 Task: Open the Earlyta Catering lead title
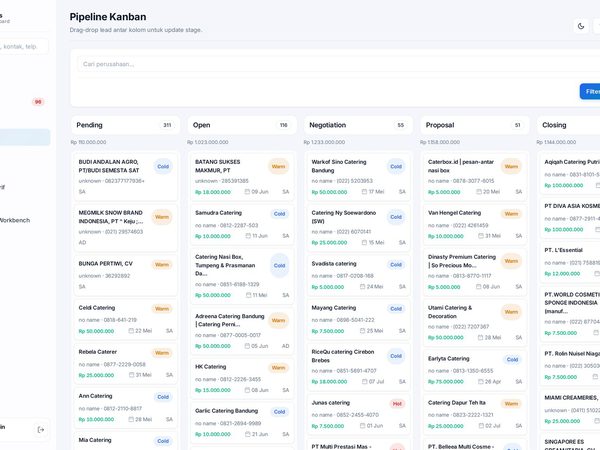pyautogui.click(x=448, y=359)
